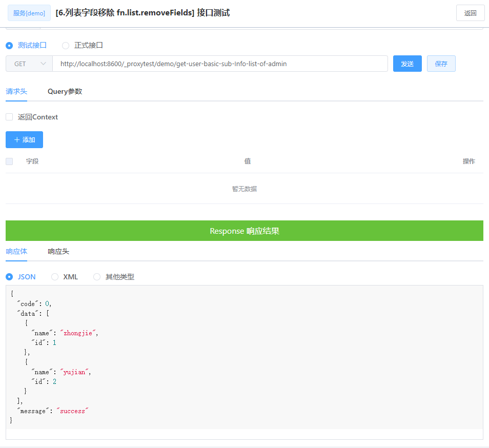489x448 pixels.
Task: Enable the 返回Context checkbox
Action: [9, 117]
